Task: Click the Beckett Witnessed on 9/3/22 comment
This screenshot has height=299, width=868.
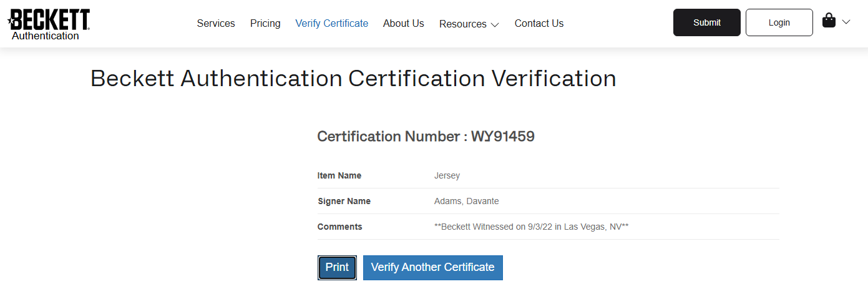Action: pyautogui.click(x=531, y=227)
